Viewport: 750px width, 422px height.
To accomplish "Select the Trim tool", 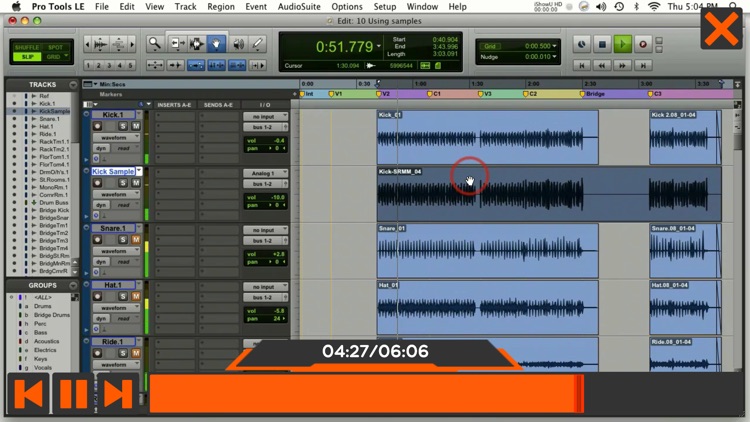I will pos(176,44).
